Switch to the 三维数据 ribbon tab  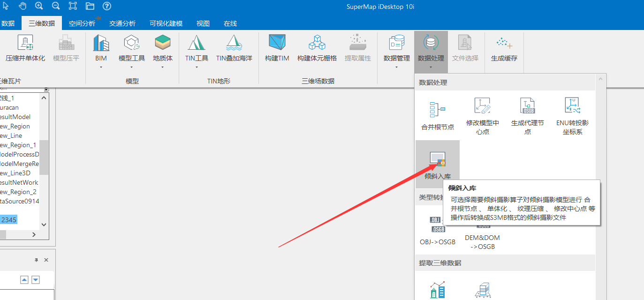click(x=42, y=23)
